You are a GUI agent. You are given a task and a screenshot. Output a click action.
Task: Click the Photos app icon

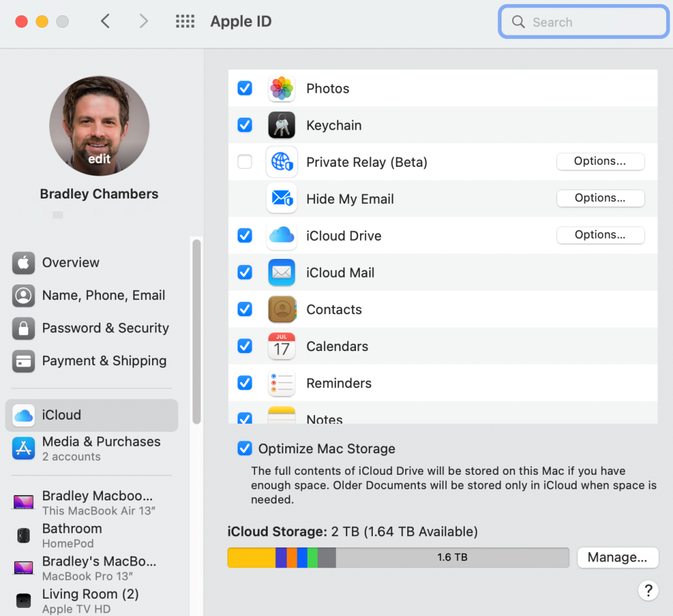coord(281,88)
